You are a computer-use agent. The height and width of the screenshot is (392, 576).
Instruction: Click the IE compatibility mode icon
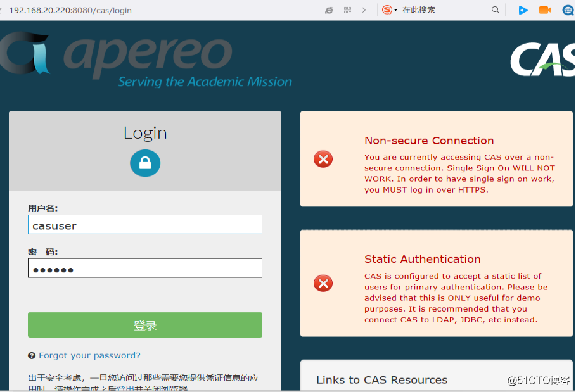tap(329, 10)
